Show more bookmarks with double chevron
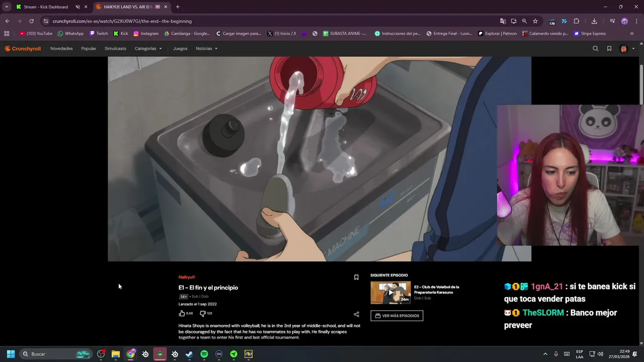This screenshot has height=362, width=644. [x=632, y=34]
